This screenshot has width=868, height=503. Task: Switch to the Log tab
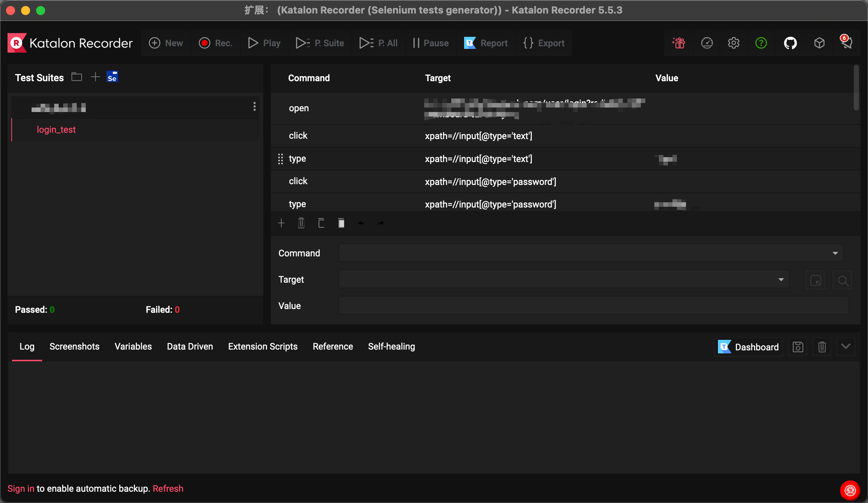coord(27,347)
